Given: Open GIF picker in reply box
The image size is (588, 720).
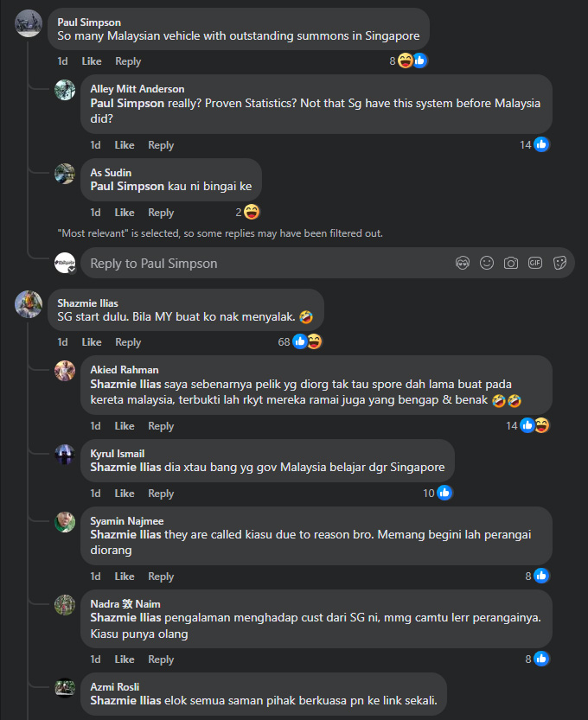Looking at the screenshot, I should 535,263.
